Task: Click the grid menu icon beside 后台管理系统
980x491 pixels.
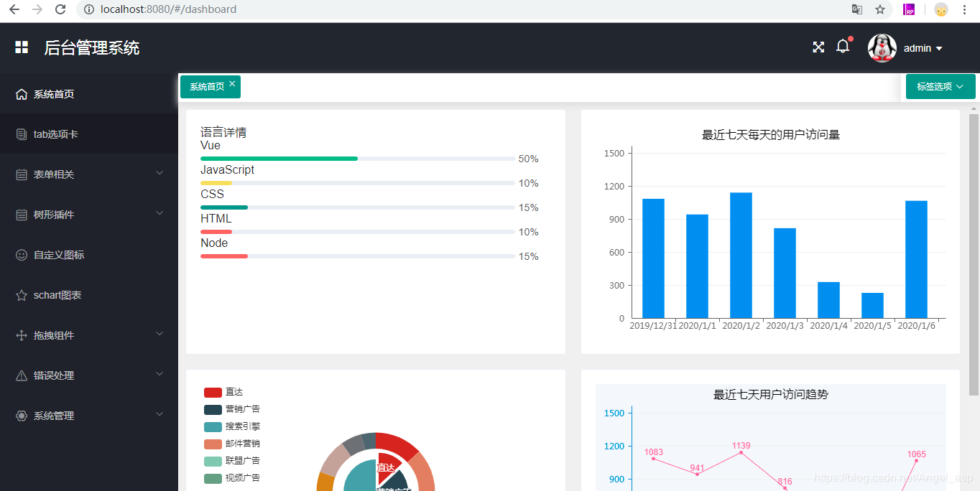Action: point(22,47)
